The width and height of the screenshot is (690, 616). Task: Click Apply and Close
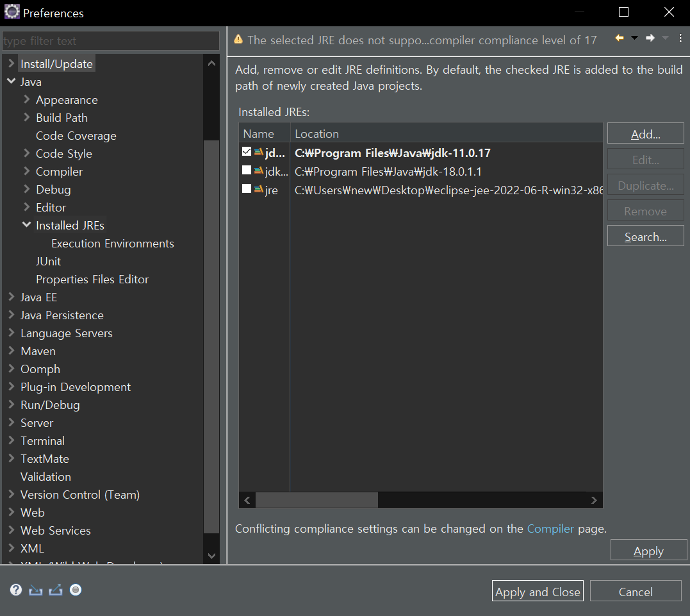click(x=538, y=591)
